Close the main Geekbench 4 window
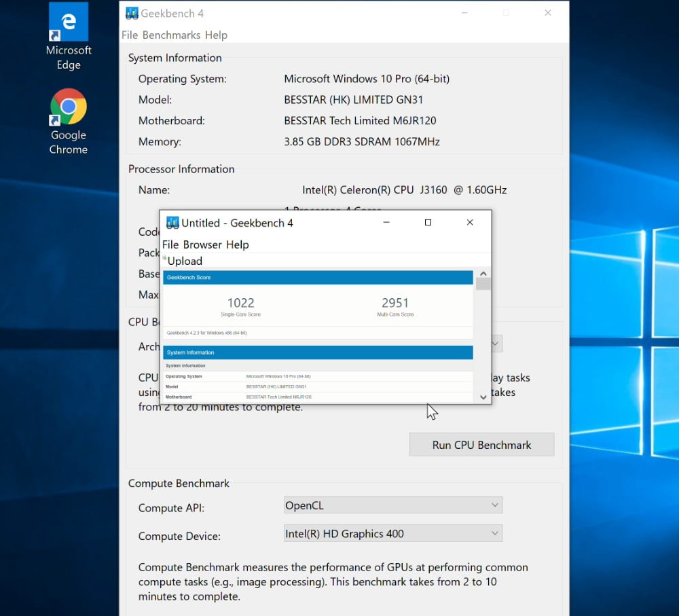The image size is (679, 616). point(548,13)
